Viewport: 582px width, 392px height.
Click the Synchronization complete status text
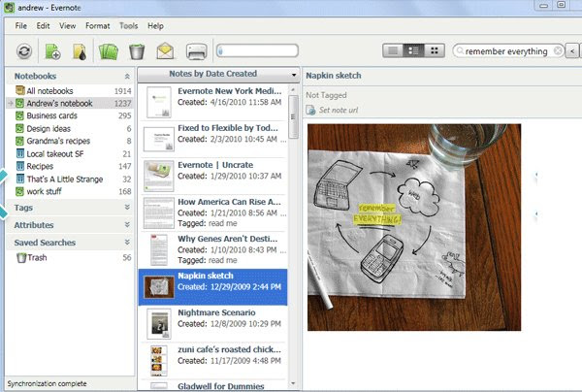click(47, 384)
